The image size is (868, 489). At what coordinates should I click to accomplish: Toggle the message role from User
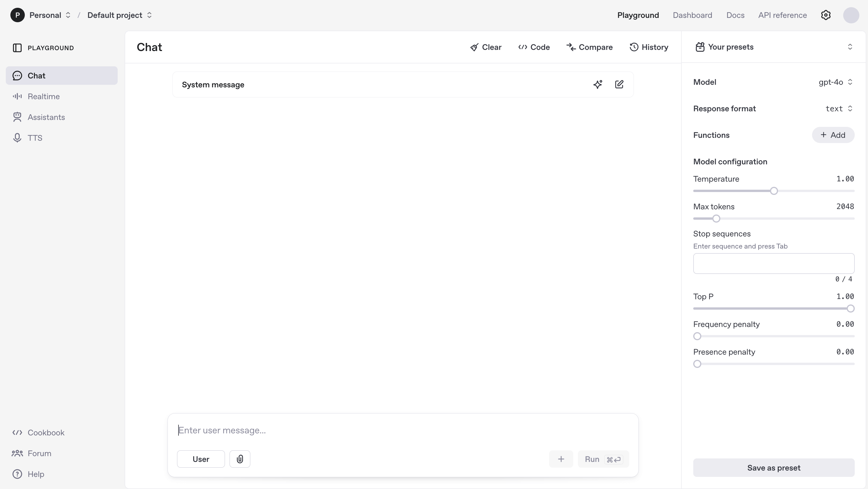pos(200,459)
